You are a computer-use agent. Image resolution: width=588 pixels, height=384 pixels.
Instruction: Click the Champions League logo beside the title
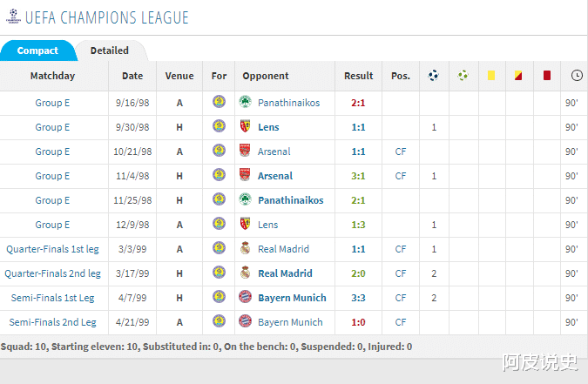(11, 17)
